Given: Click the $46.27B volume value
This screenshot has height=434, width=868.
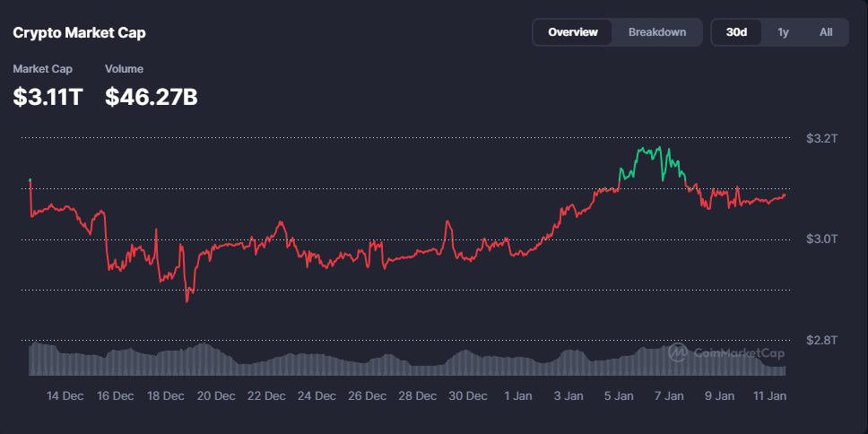Looking at the screenshot, I should (x=151, y=97).
